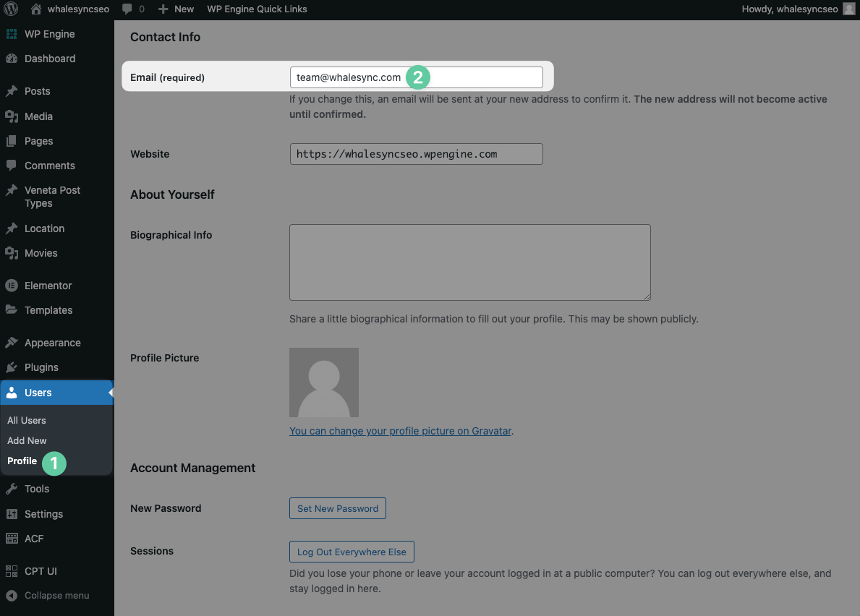Viewport: 860px width, 616px height.
Task: Open Plugins via the plug icon
Action: (x=12, y=367)
